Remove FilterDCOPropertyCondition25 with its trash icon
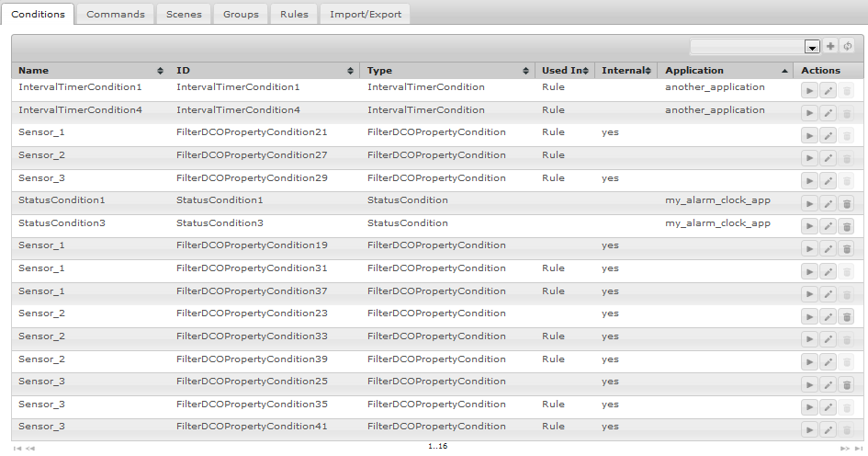This screenshot has width=868, height=456. coord(847,384)
